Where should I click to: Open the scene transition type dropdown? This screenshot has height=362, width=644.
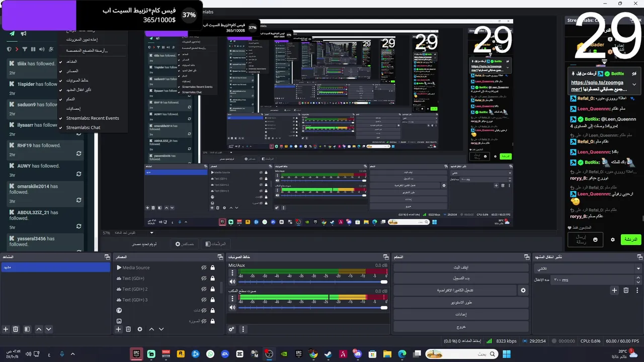(x=588, y=268)
